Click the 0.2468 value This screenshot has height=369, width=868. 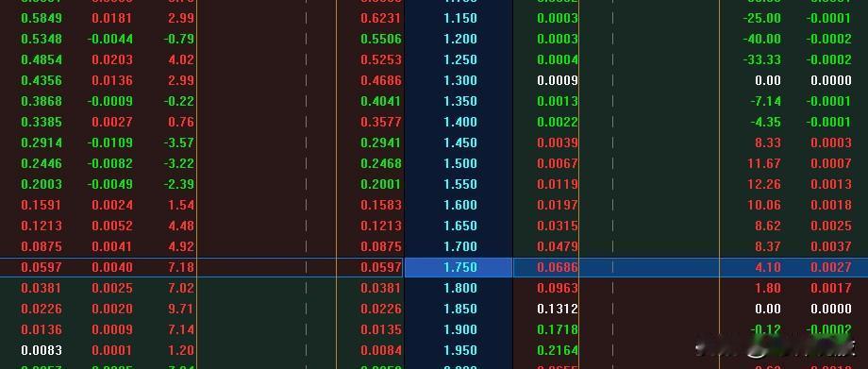(381, 163)
